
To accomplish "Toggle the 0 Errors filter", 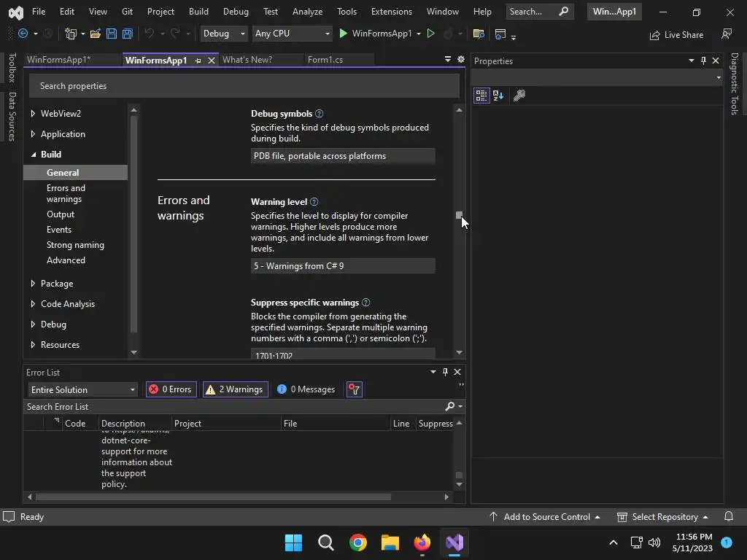I will 171,389.
